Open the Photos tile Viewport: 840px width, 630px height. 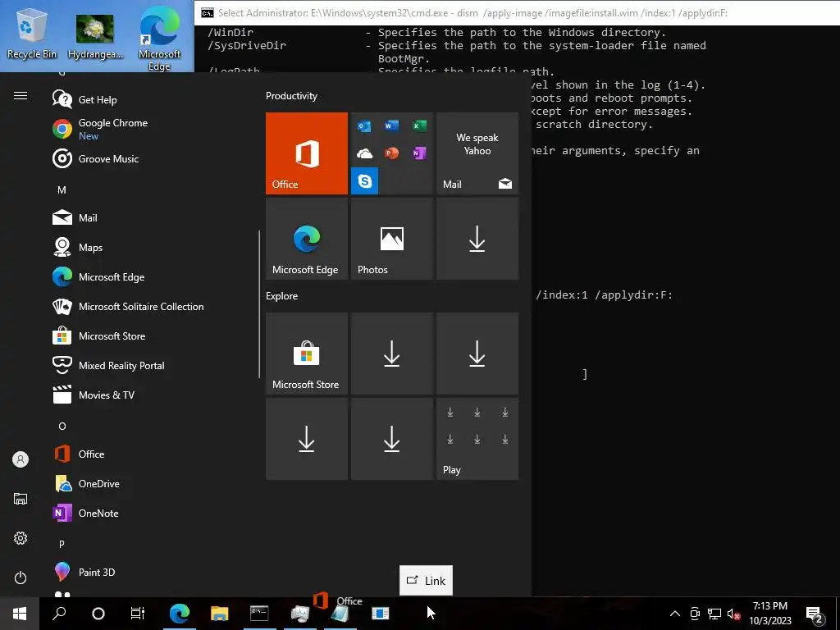point(391,239)
